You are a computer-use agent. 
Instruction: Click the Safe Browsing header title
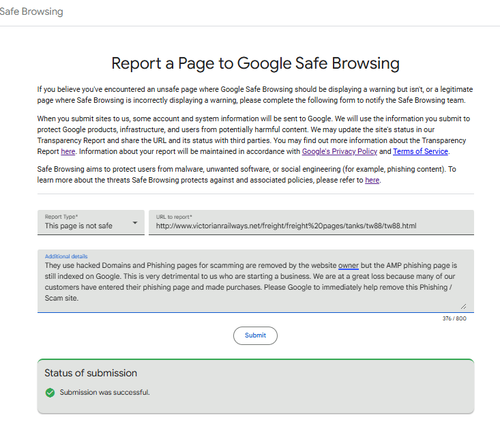pos(31,11)
